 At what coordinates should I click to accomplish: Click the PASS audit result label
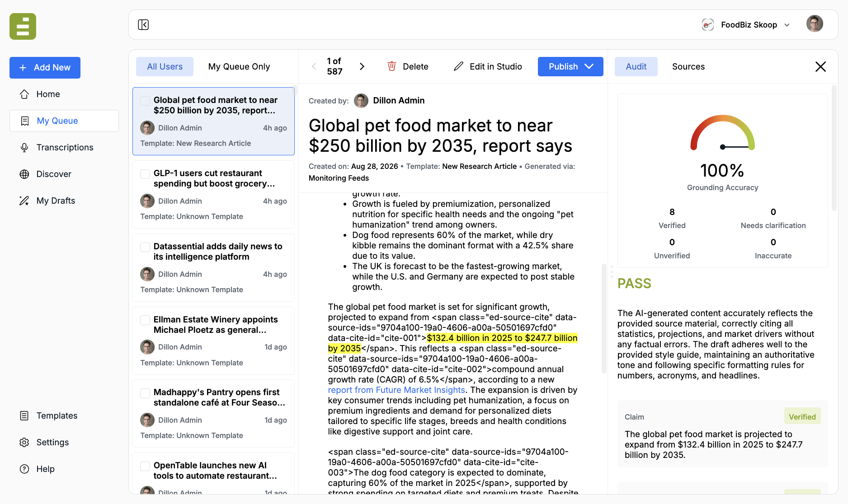point(634,284)
